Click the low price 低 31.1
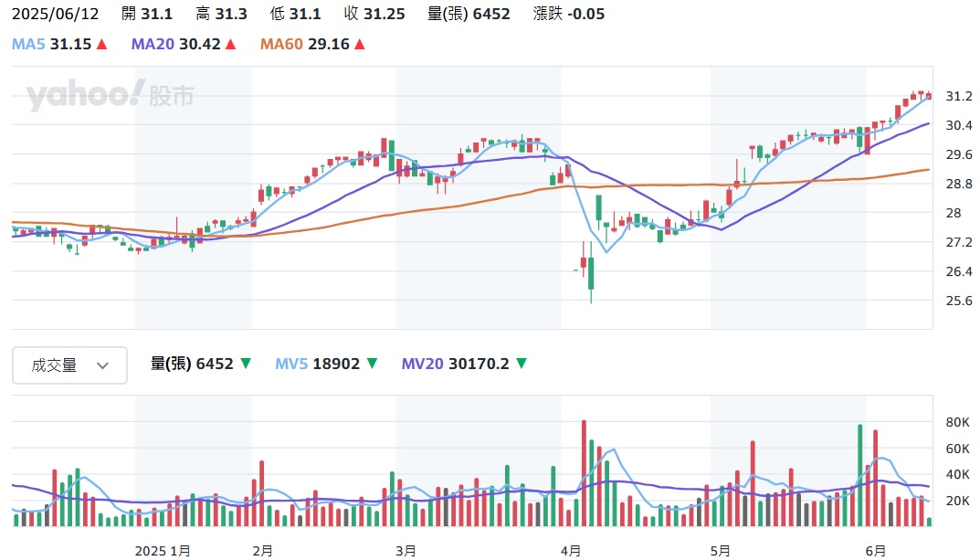Viewport: 980px width, 560px height. (x=296, y=14)
